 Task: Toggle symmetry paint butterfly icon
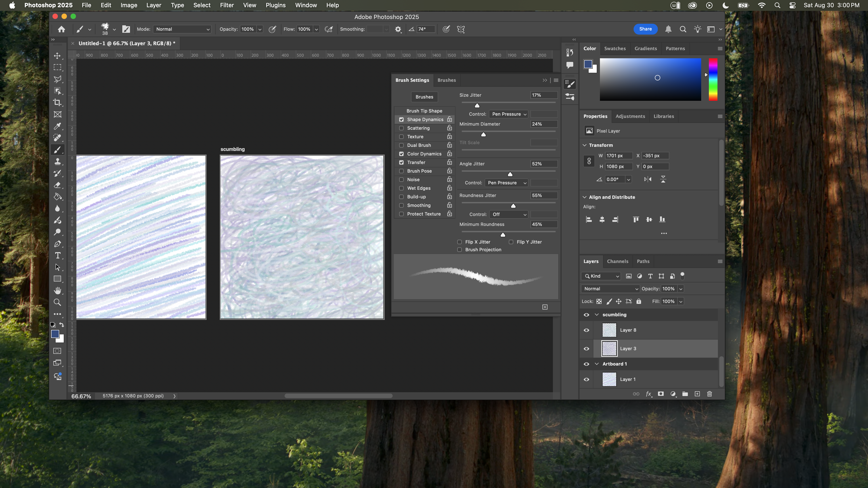tap(461, 29)
